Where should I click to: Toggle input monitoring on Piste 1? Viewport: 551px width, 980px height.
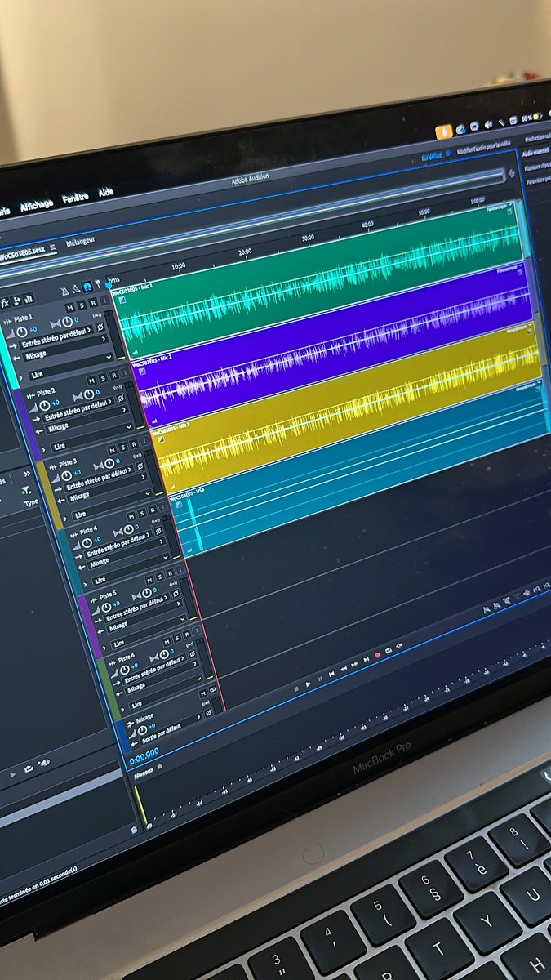click(x=97, y=315)
